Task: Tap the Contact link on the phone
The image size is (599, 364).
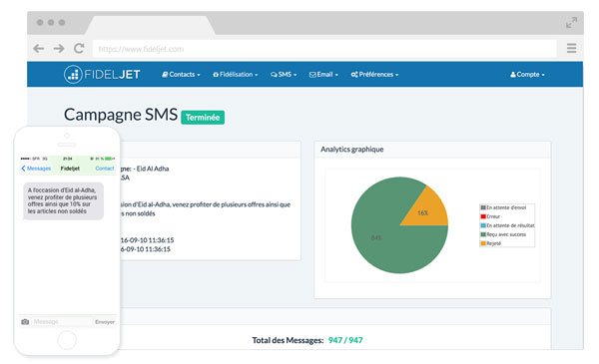Action: 105,169
